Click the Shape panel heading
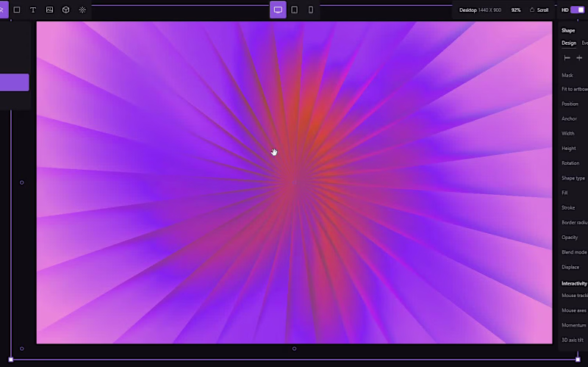This screenshot has height=367, width=588. [x=568, y=30]
